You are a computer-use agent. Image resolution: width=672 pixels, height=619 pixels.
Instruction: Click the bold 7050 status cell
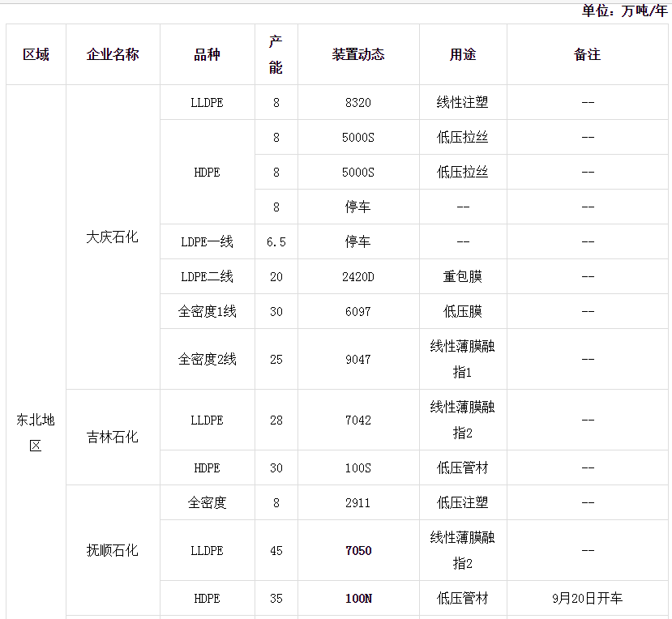coord(358,550)
